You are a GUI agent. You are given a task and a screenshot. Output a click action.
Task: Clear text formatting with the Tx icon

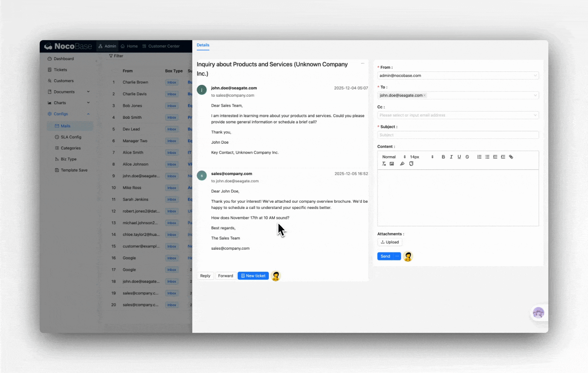[384, 164]
